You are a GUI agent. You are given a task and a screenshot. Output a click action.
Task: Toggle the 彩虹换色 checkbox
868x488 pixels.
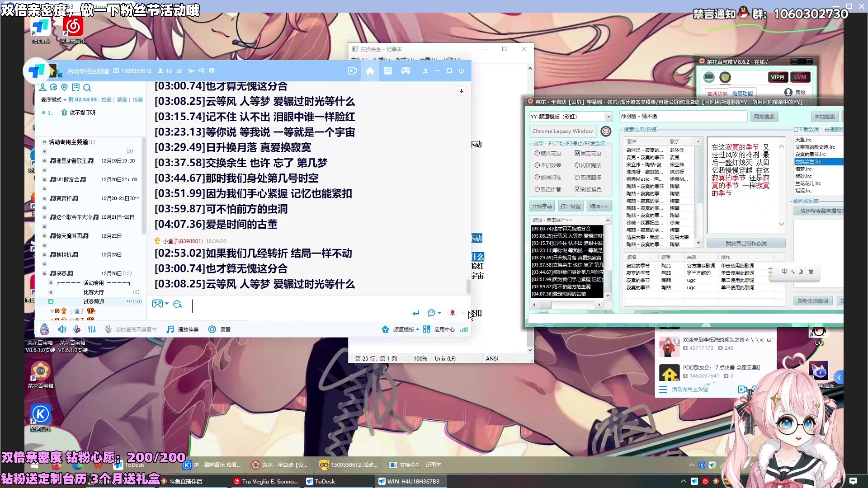(588, 189)
